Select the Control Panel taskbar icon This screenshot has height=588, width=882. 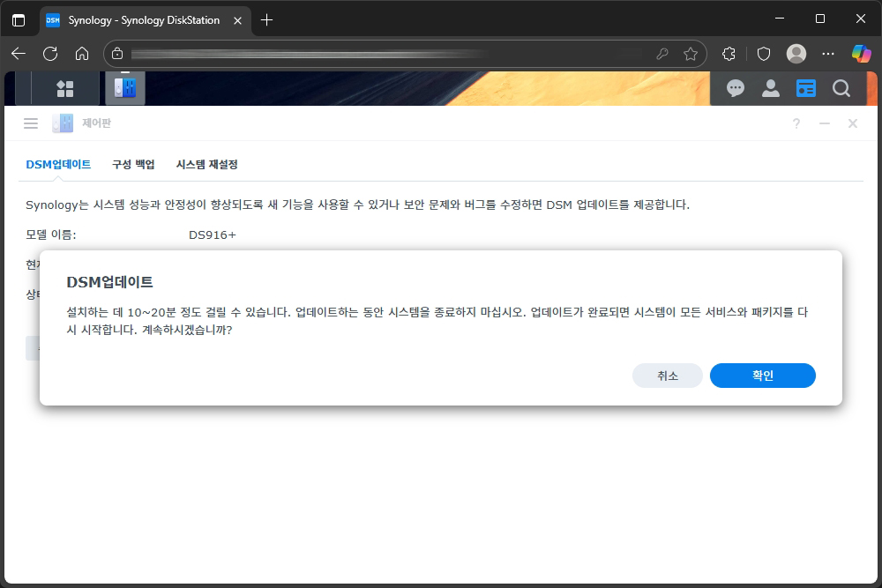pyautogui.click(x=125, y=88)
